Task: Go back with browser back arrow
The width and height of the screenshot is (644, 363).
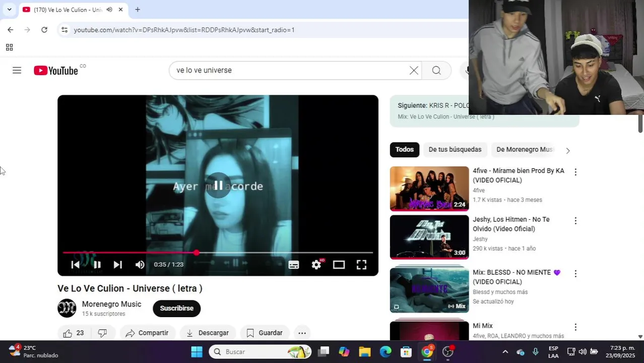Action: [10, 30]
